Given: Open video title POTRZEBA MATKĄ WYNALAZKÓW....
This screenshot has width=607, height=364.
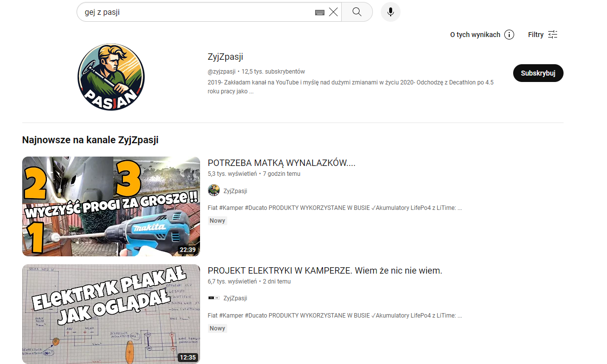Looking at the screenshot, I should (x=282, y=163).
